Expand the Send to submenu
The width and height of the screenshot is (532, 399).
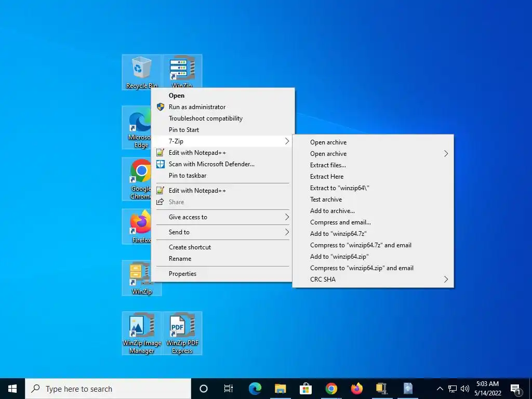pyautogui.click(x=222, y=232)
